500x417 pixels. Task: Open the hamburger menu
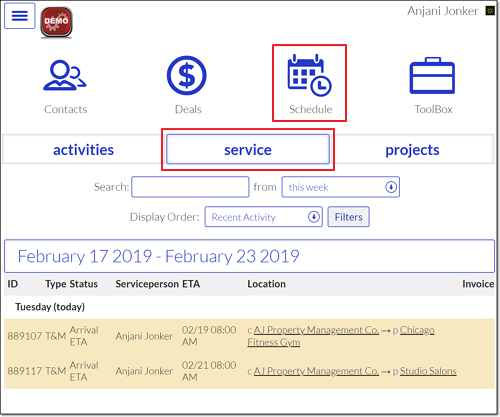point(20,16)
